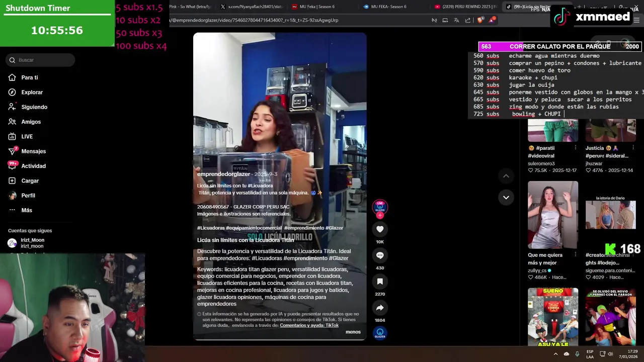Open the spinning Glazer sound disc
The image size is (644, 362).
pos(380,333)
